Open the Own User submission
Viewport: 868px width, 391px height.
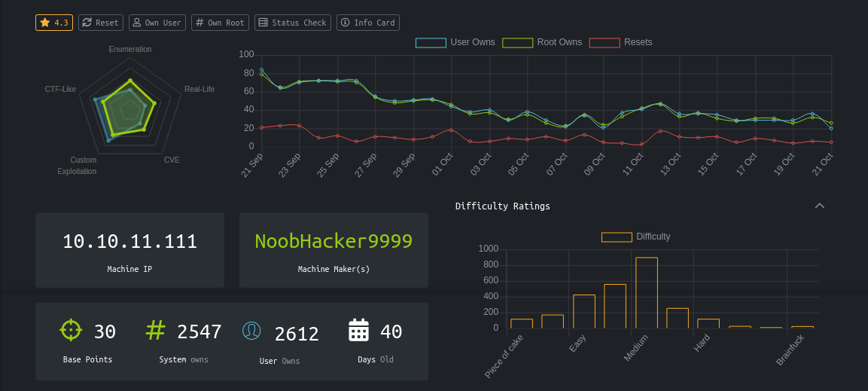157,23
